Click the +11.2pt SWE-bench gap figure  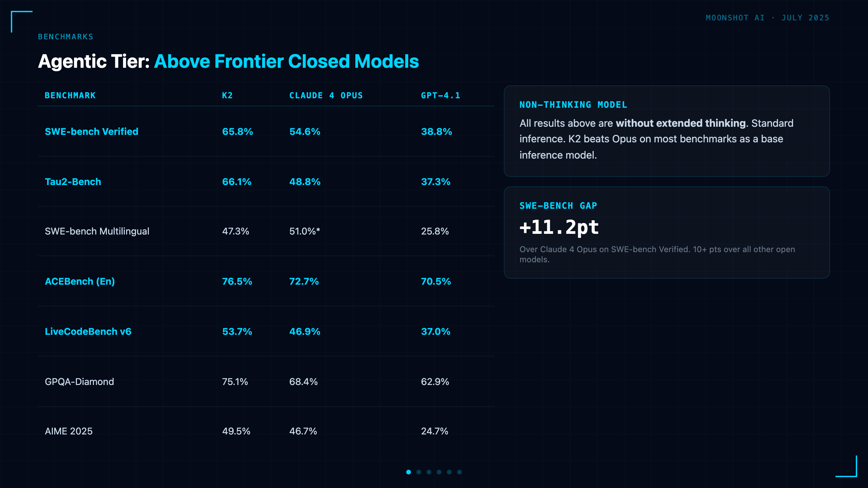pos(559,227)
